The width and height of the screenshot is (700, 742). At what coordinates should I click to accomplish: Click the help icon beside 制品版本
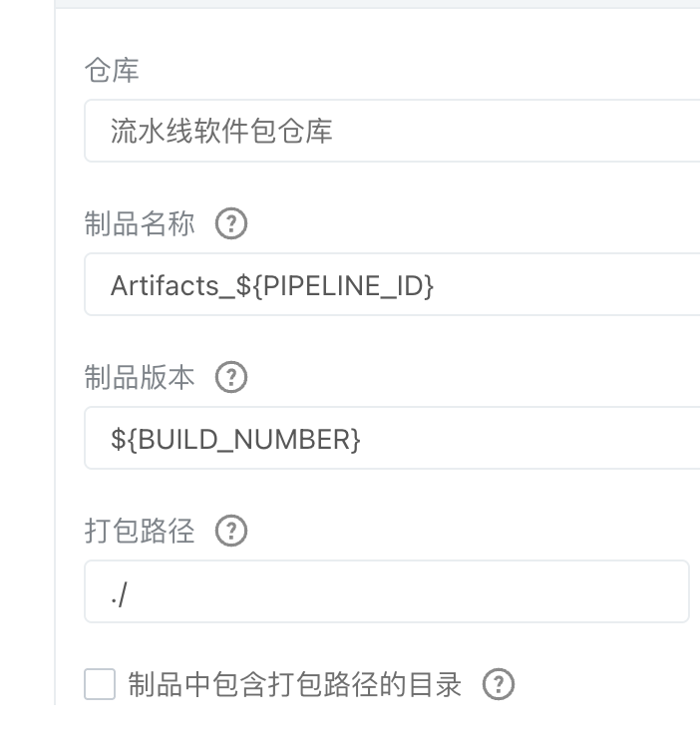pos(231,377)
